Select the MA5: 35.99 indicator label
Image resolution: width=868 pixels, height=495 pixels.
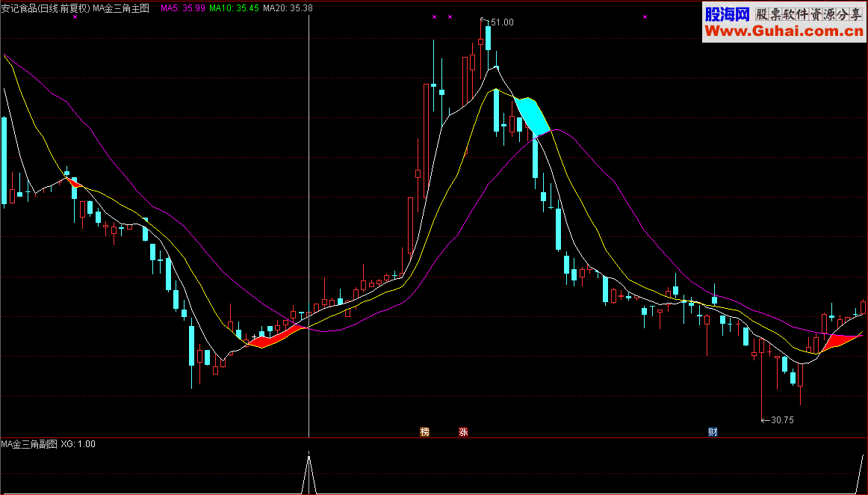(183, 8)
